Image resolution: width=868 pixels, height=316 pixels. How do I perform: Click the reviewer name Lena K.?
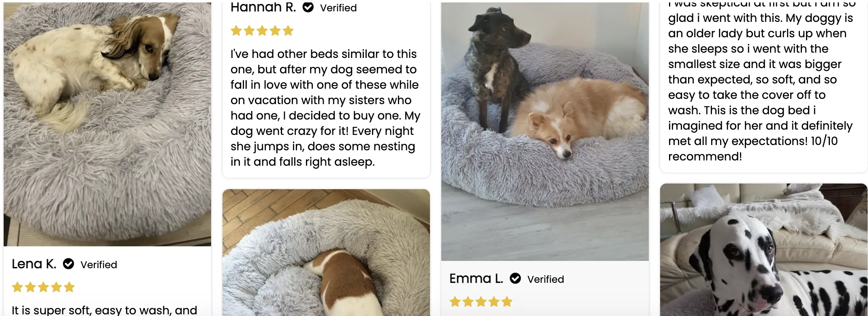click(34, 264)
